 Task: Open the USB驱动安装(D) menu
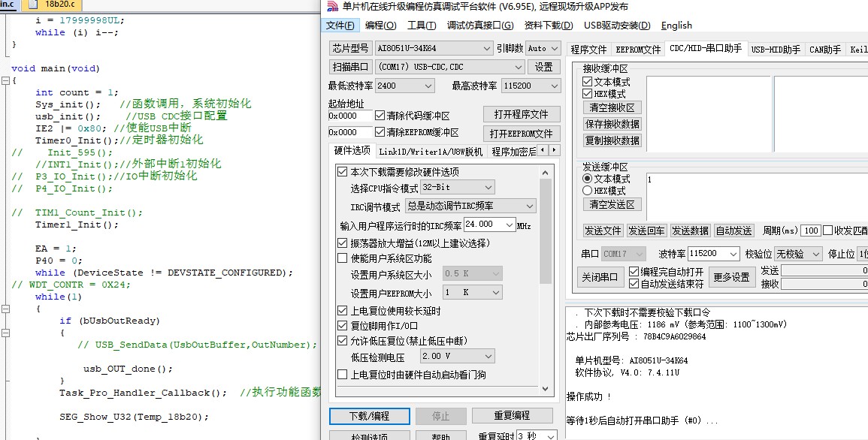tap(617, 26)
